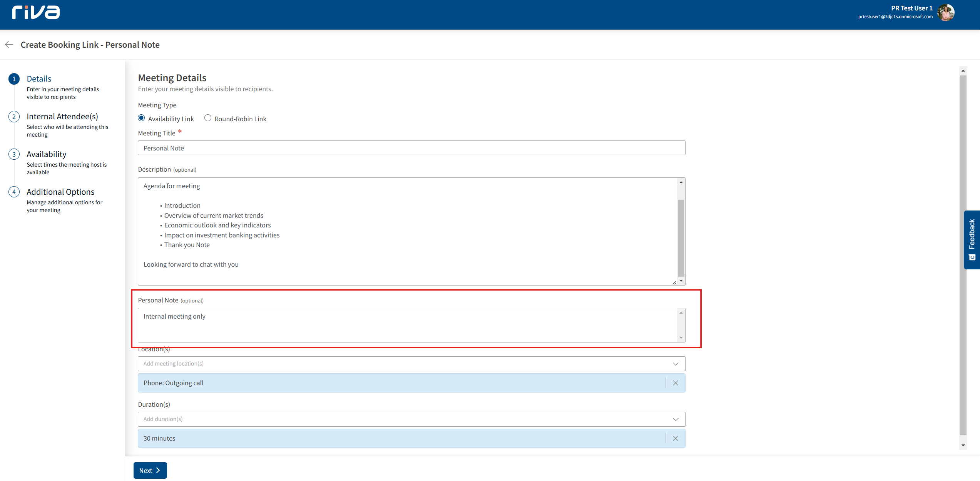Click step 4 circle icon

14,192
